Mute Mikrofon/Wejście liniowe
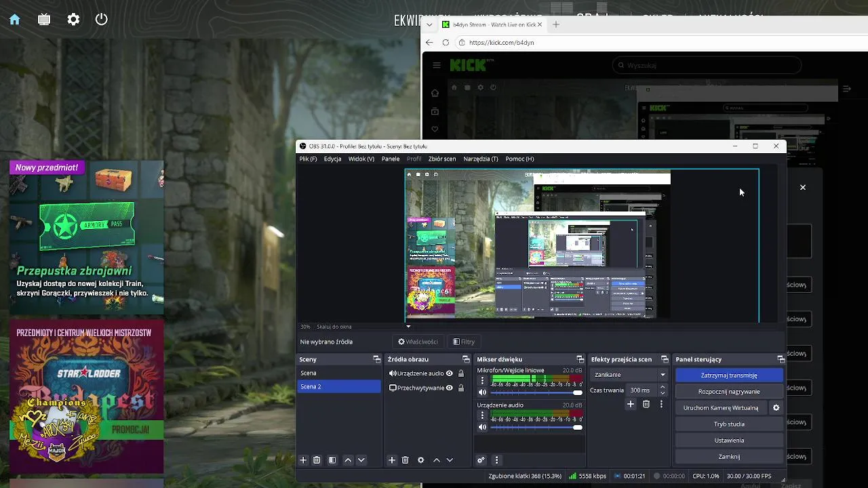The height and width of the screenshot is (488, 868). pyautogui.click(x=483, y=392)
